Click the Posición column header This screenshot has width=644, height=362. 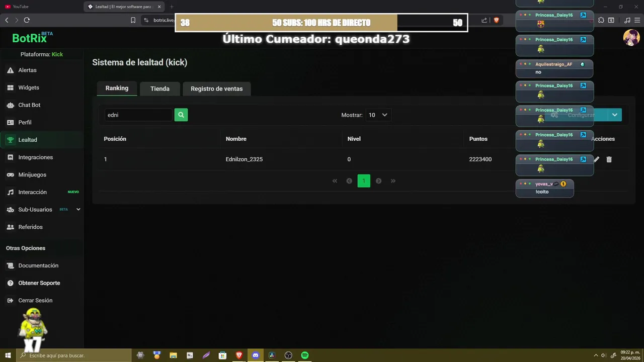click(115, 139)
